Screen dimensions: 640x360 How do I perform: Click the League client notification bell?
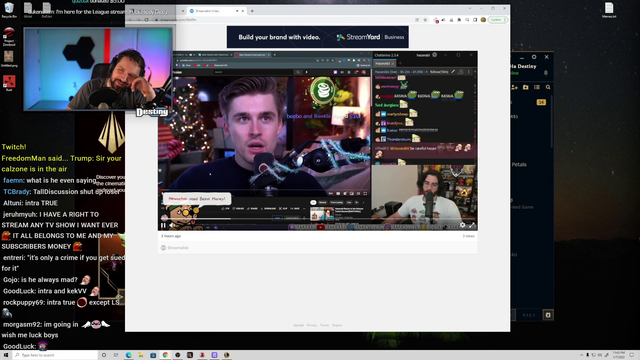pos(546,73)
